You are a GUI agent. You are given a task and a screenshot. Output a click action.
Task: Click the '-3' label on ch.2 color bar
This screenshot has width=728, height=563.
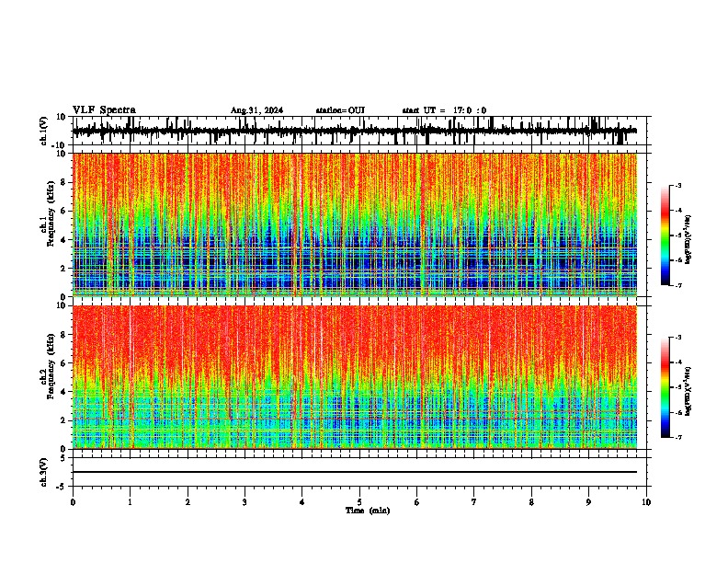point(677,338)
